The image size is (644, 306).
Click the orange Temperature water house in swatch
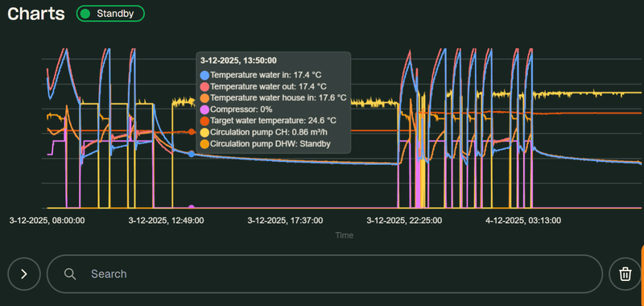(204, 98)
